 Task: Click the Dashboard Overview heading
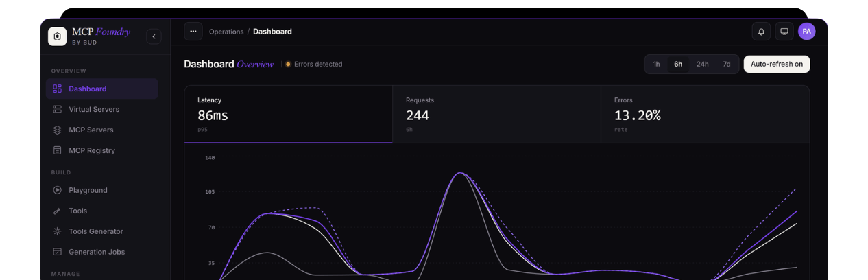[x=228, y=64]
